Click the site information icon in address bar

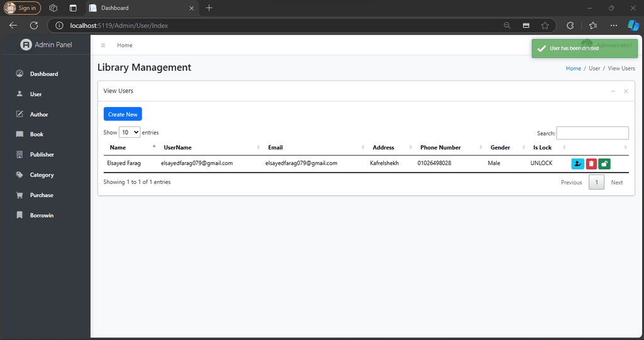59,25
